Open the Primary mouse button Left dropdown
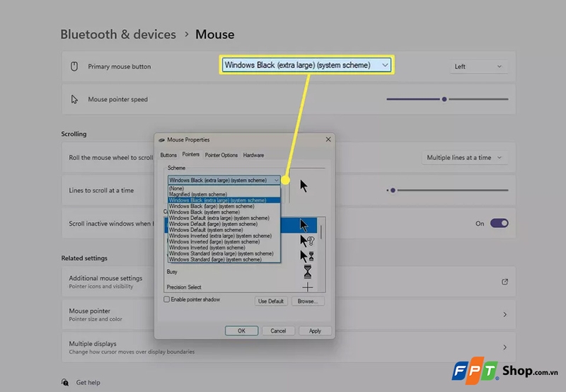The image size is (566, 392). point(478,67)
